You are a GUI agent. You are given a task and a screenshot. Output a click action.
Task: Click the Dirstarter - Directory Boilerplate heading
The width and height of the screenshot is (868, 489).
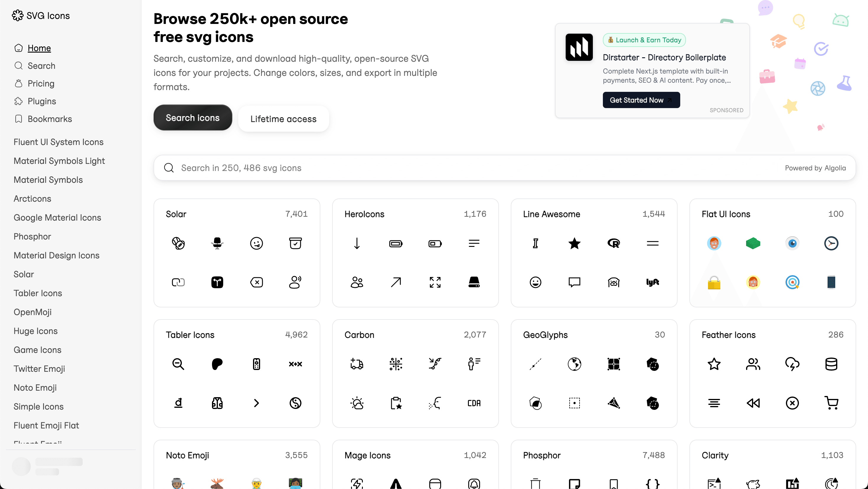pyautogui.click(x=664, y=57)
